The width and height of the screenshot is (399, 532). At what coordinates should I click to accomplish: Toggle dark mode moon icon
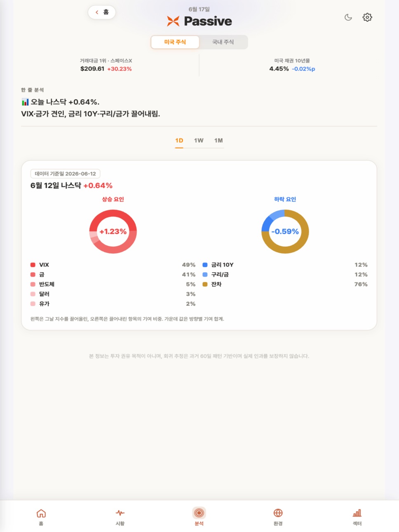(x=348, y=17)
